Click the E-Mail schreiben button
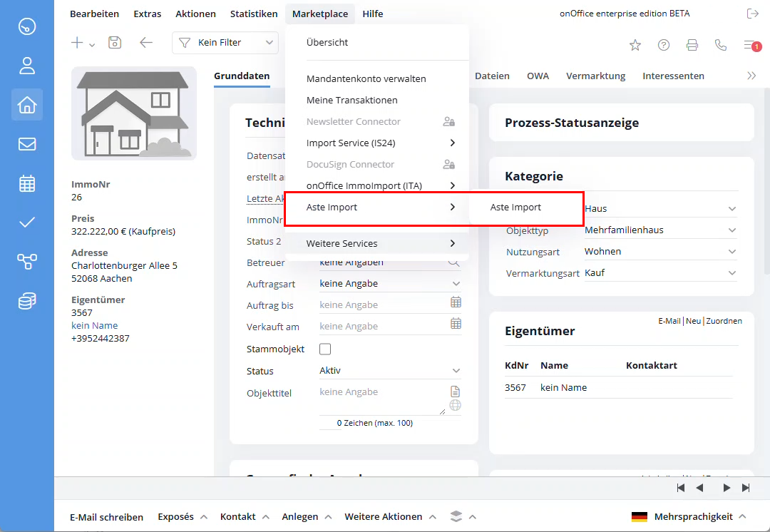Image resolution: width=770 pixels, height=532 pixels. click(106, 517)
